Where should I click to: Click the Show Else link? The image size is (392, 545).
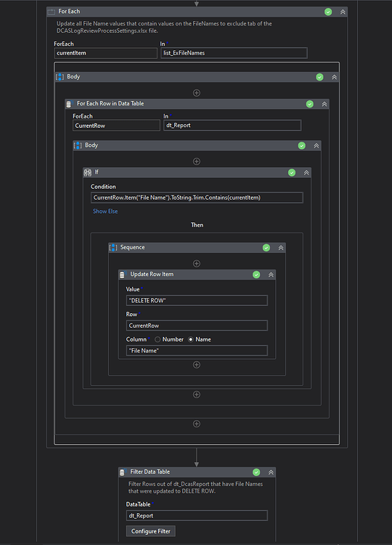[105, 211]
